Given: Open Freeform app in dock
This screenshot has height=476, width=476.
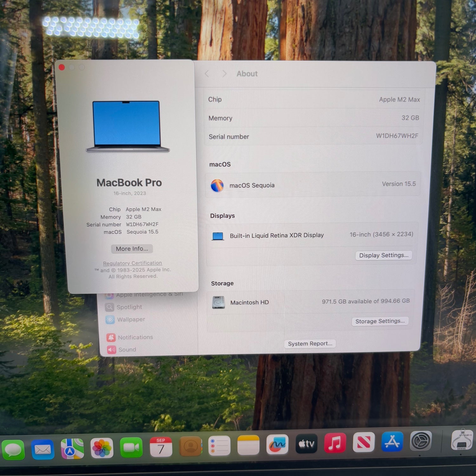Looking at the screenshot, I should coord(277,444).
